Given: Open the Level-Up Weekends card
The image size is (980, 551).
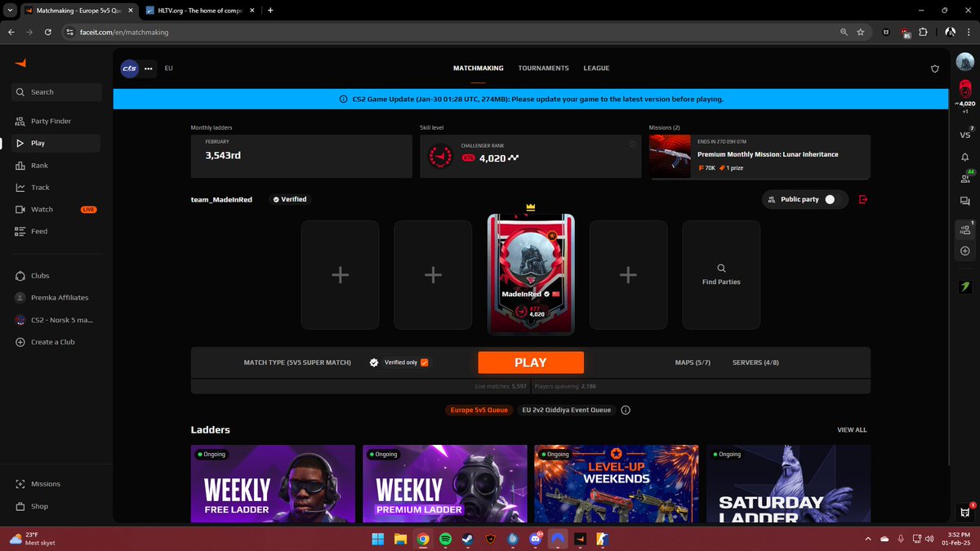Looking at the screenshot, I should click(617, 483).
